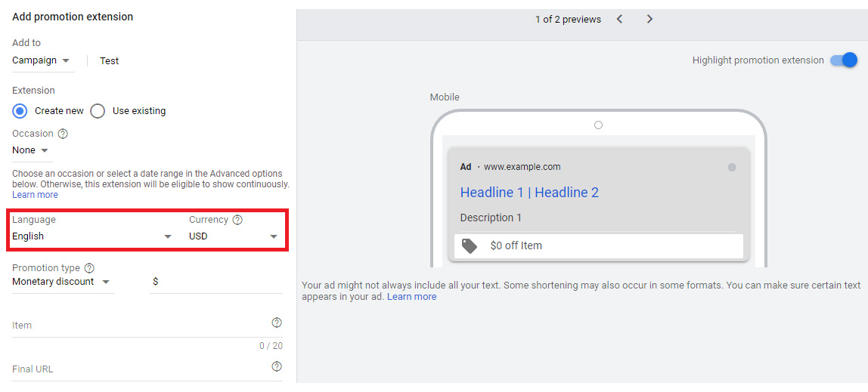Open help icon next to Promotion type
Viewport: 868px width, 392px height.
(89, 268)
